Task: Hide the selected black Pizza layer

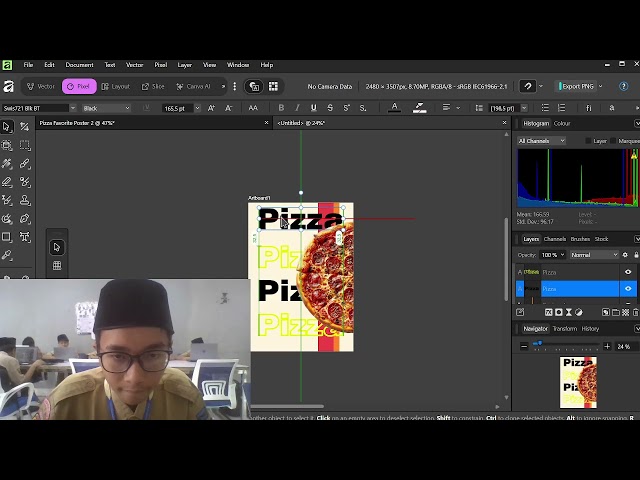Action: [628, 289]
